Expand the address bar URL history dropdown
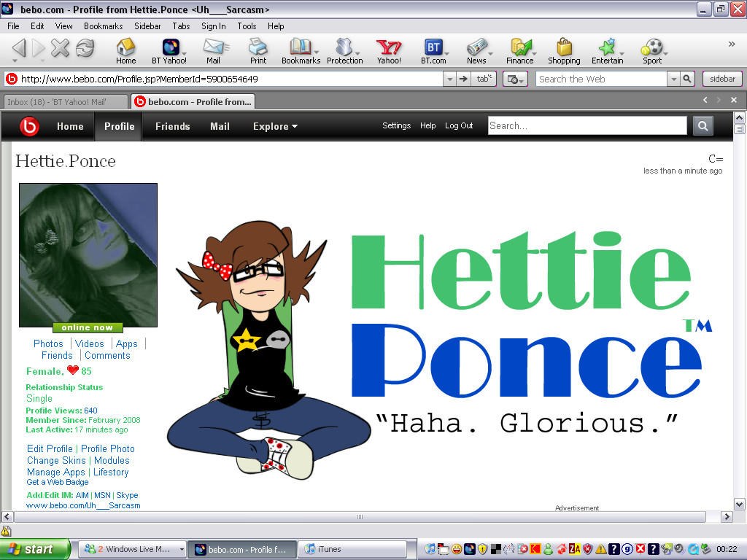 pyautogui.click(x=449, y=79)
